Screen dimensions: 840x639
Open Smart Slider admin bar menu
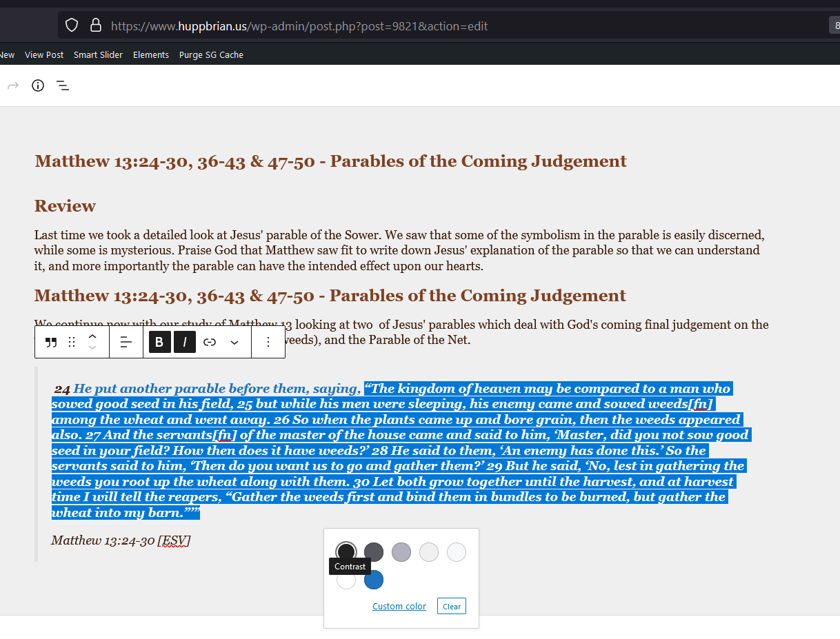click(98, 54)
